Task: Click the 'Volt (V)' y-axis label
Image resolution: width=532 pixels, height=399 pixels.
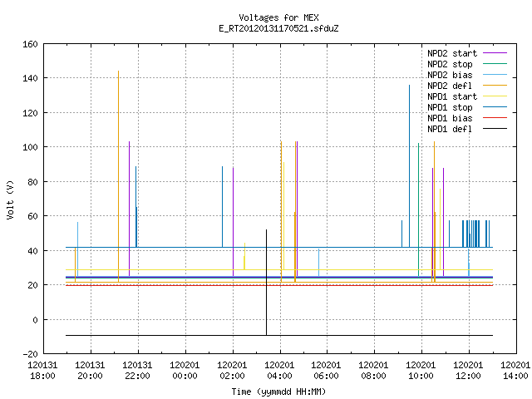Action: click(x=10, y=199)
